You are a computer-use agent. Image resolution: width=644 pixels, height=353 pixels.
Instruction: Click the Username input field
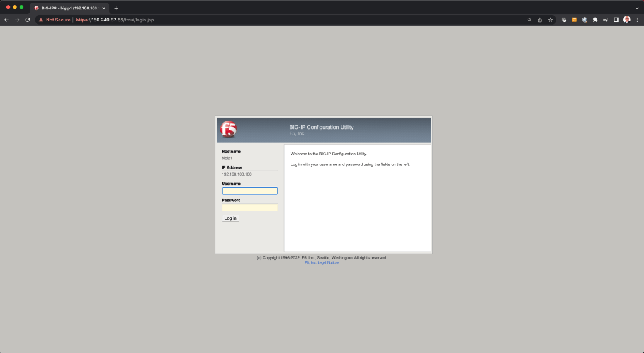(249, 191)
